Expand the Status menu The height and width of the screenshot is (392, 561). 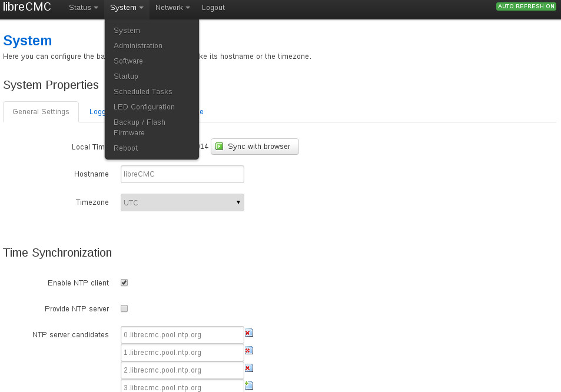[x=83, y=8]
